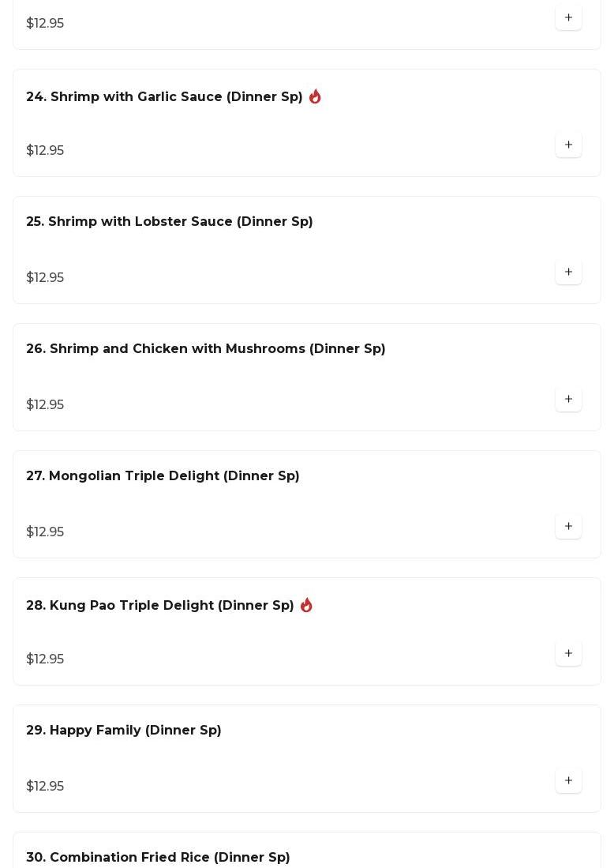The image size is (614, 868).
Task: Add Shrimp and Chicken with Mushrooms to order
Action: point(568,400)
